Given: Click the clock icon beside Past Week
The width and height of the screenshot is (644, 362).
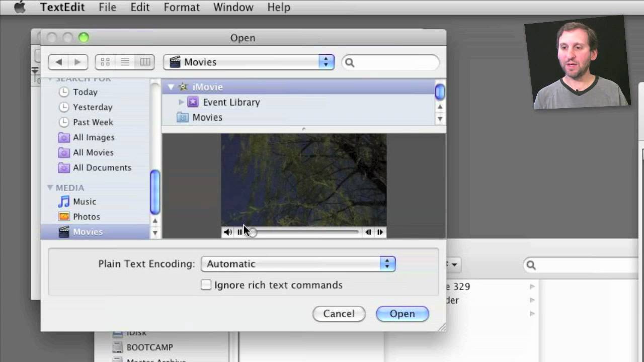Looking at the screenshot, I should point(63,122).
